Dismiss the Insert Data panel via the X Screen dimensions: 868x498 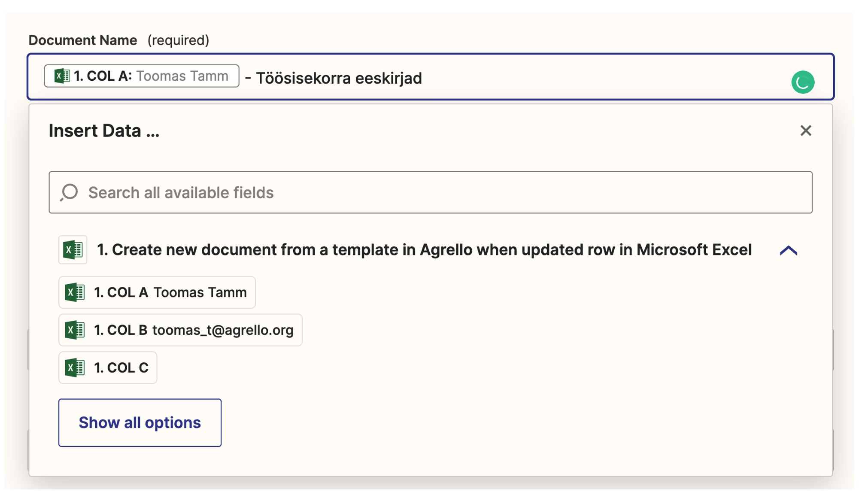pos(807,131)
